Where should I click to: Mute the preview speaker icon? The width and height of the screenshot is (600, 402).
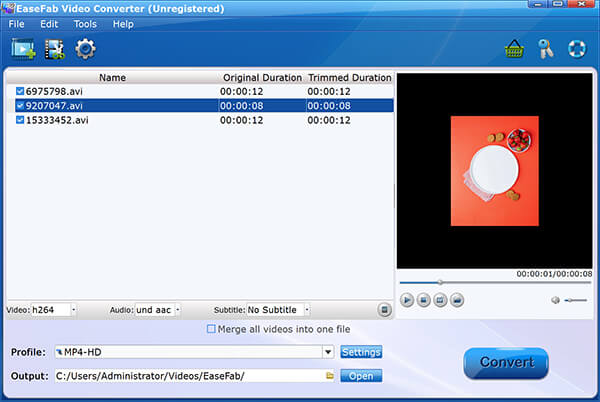tap(555, 300)
